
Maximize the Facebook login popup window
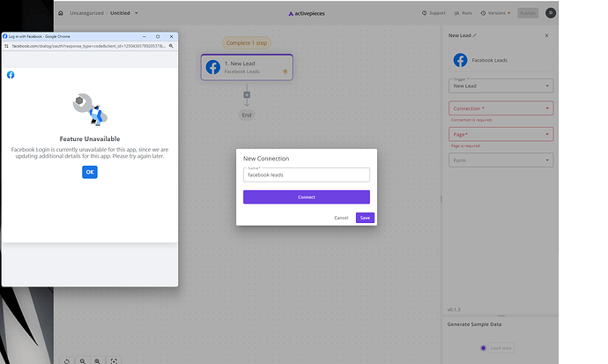pos(158,36)
